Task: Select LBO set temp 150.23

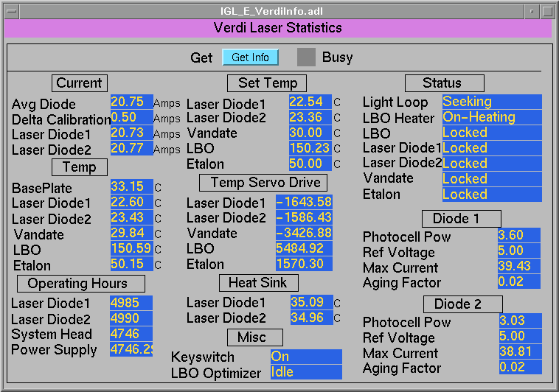Action: (x=310, y=148)
